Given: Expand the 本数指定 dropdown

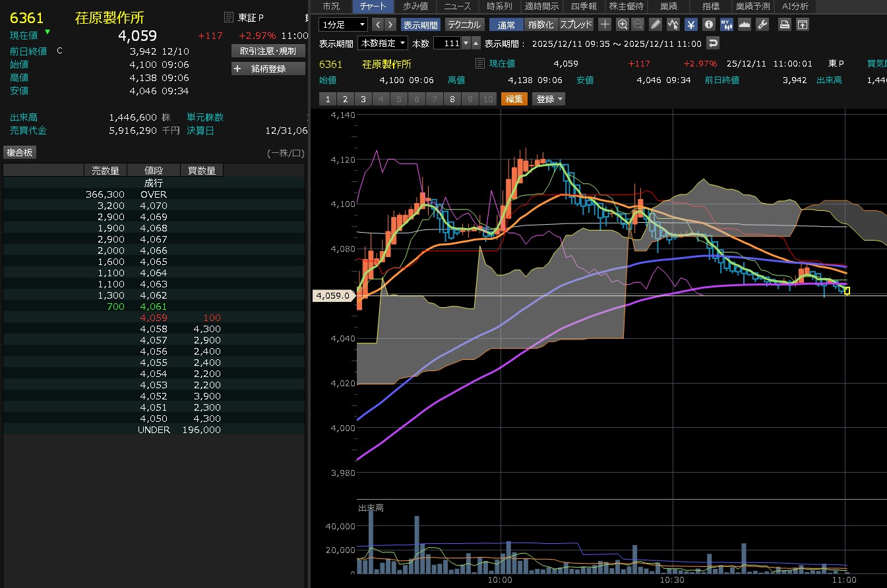Looking at the screenshot, I should pos(382,43).
